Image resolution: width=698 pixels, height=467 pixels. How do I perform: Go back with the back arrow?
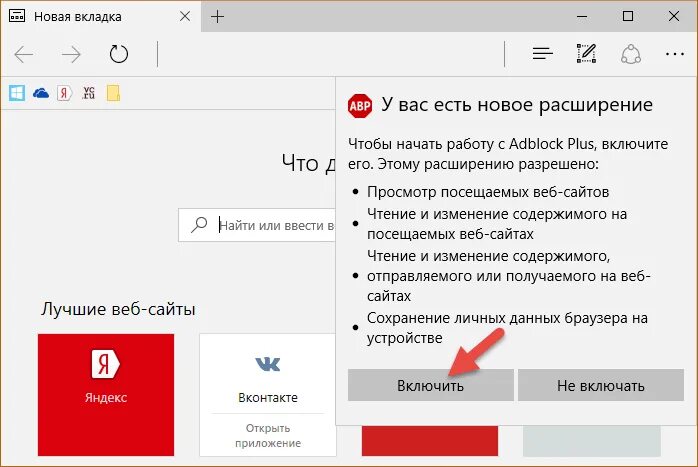tap(24, 54)
